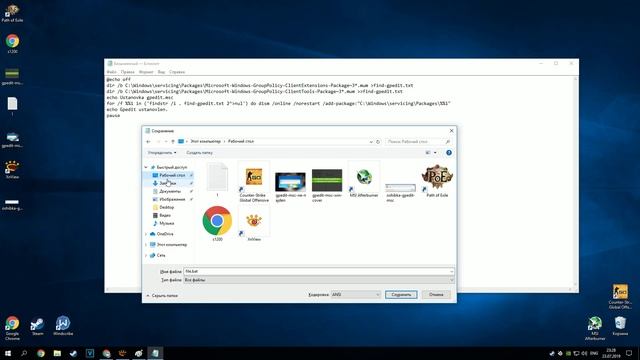Open the view options dropdown arrow
The image size is (640, 360).
(x=435, y=153)
